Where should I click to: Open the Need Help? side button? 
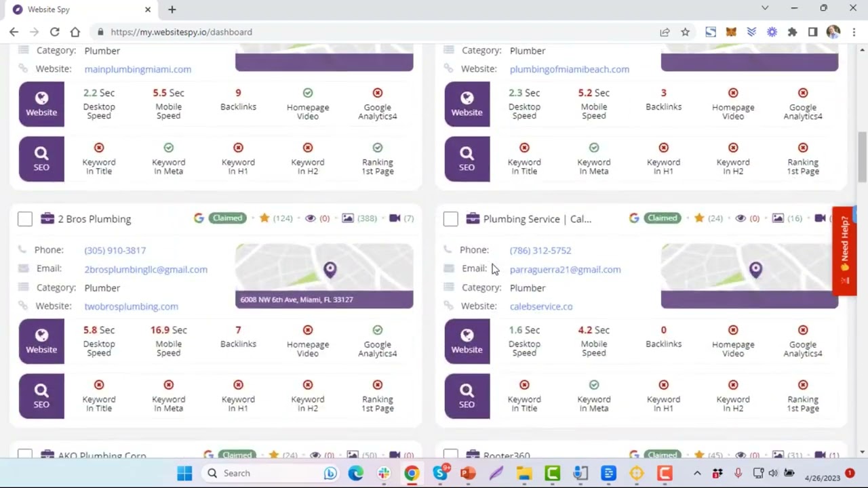pos(844,251)
